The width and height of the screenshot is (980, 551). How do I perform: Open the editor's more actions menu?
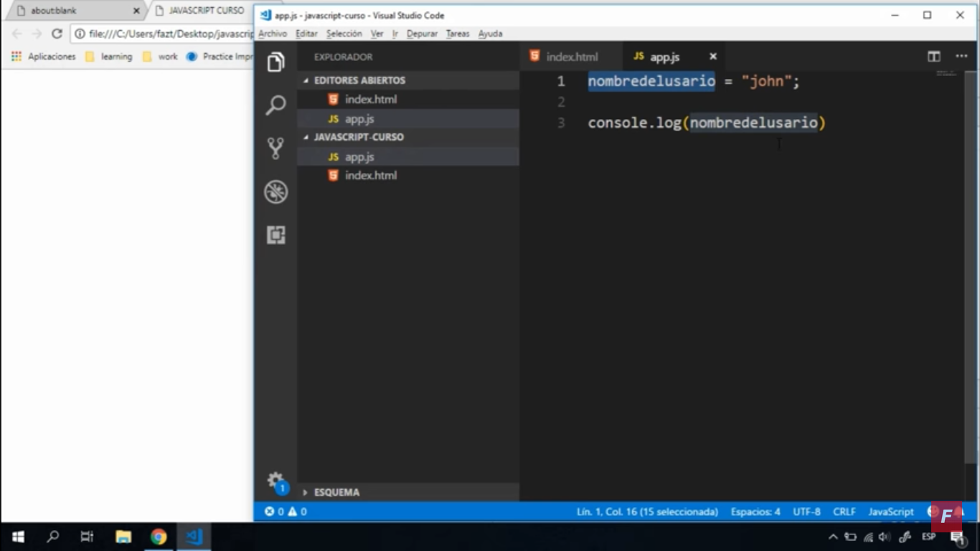(961, 57)
